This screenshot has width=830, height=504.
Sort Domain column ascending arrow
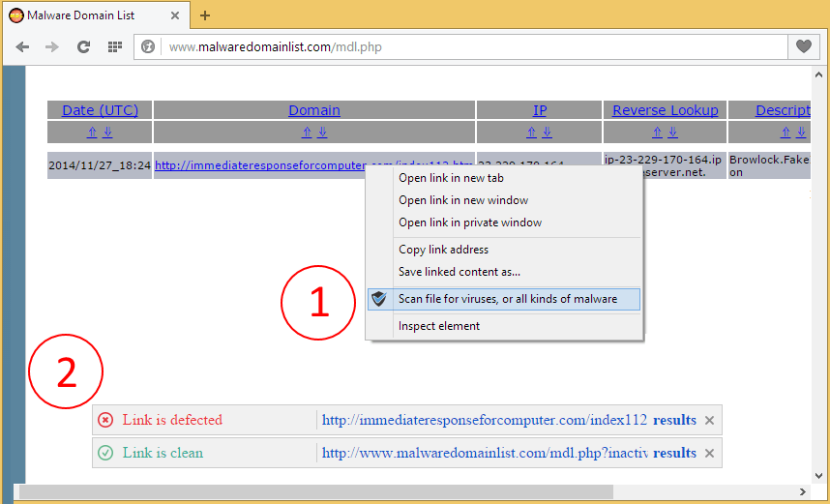pyautogui.click(x=307, y=133)
